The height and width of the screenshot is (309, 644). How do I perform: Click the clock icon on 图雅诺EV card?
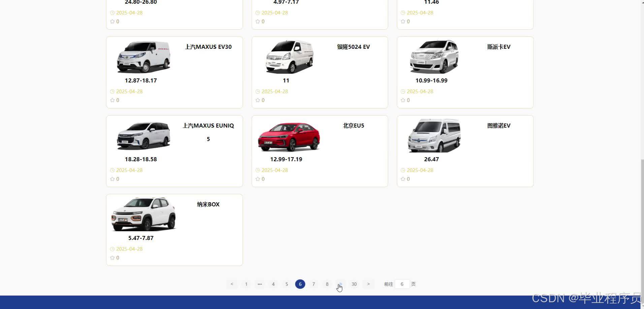click(403, 170)
